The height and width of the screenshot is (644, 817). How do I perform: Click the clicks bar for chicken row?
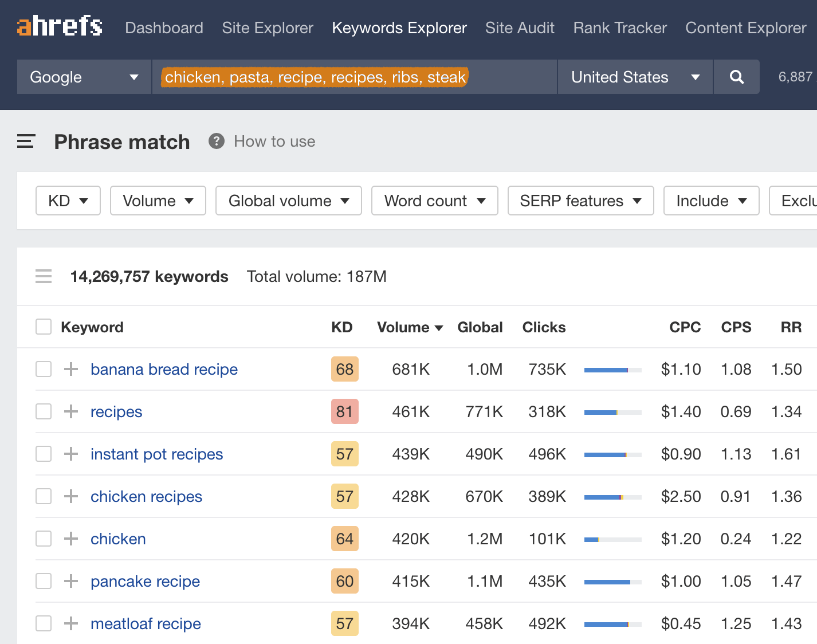pyautogui.click(x=612, y=539)
